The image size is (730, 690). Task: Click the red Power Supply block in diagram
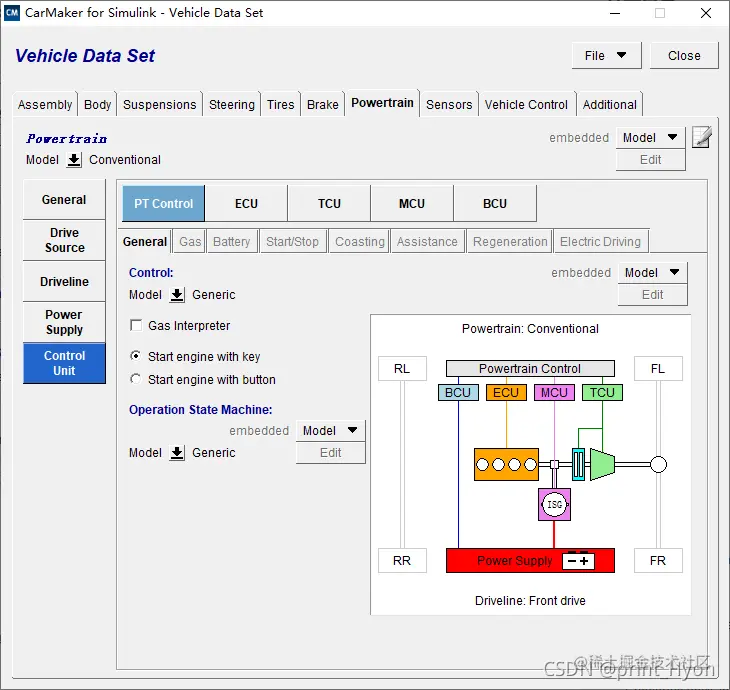(530, 561)
